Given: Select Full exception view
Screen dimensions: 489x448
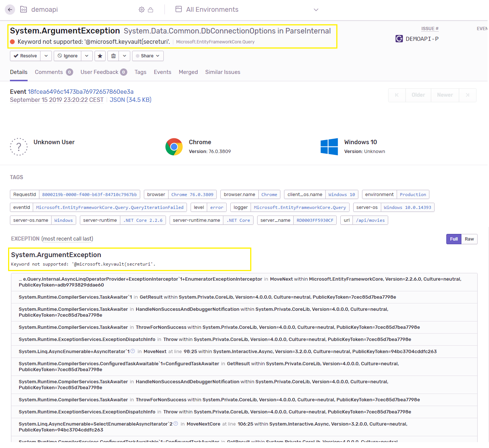Looking at the screenshot, I should point(454,239).
